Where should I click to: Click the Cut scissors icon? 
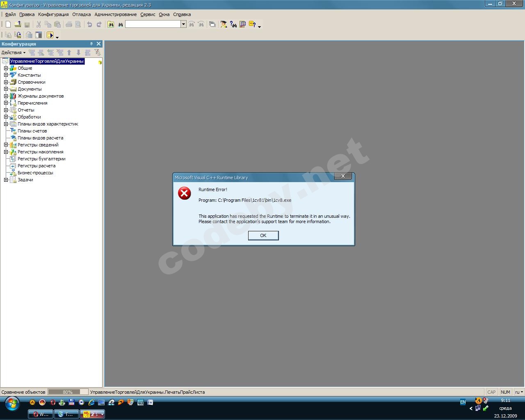39,25
